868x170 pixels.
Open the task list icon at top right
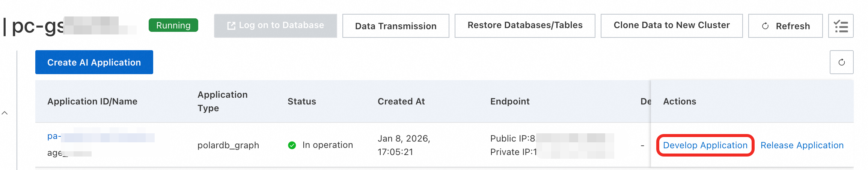(x=841, y=26)
